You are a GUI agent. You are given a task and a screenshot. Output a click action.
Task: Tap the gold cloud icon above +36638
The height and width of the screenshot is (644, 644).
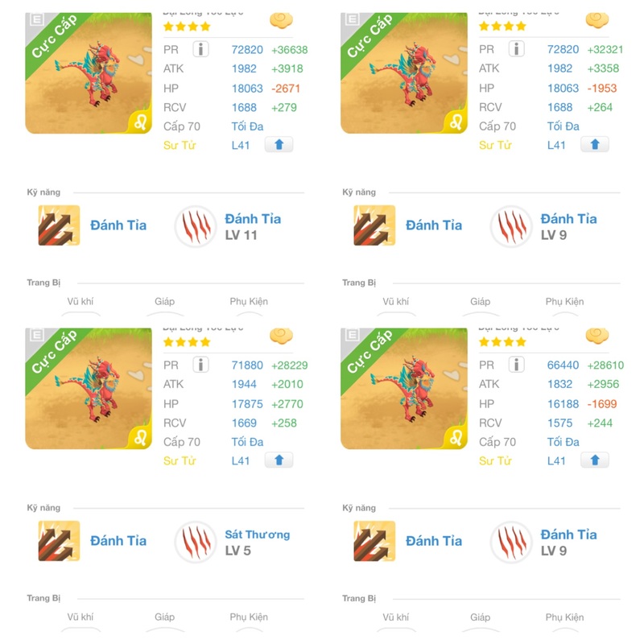(281, 21)
